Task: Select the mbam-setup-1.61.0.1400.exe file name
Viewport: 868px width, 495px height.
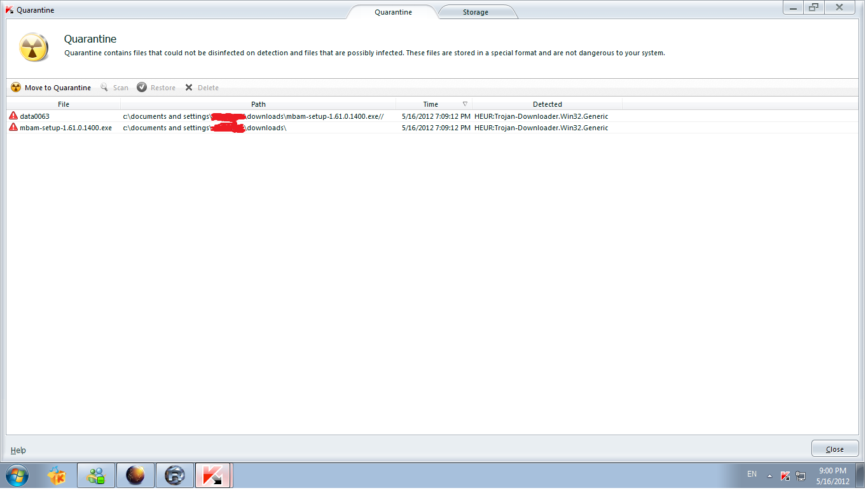Action: coord(65,128)
